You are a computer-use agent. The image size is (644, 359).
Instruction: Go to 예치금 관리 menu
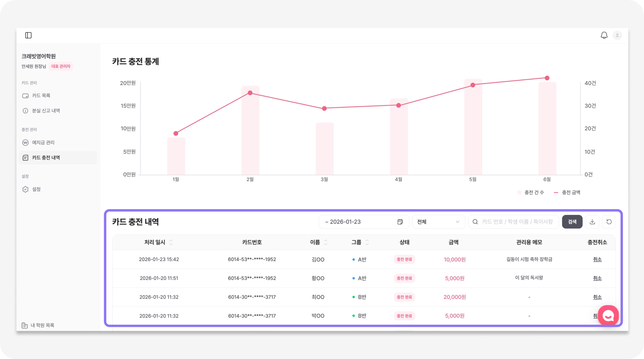(43, 143)
